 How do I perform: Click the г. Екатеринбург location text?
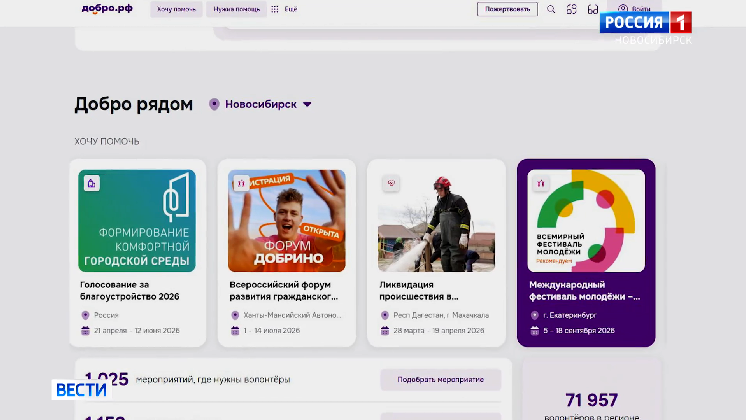[x=569, y=315]
